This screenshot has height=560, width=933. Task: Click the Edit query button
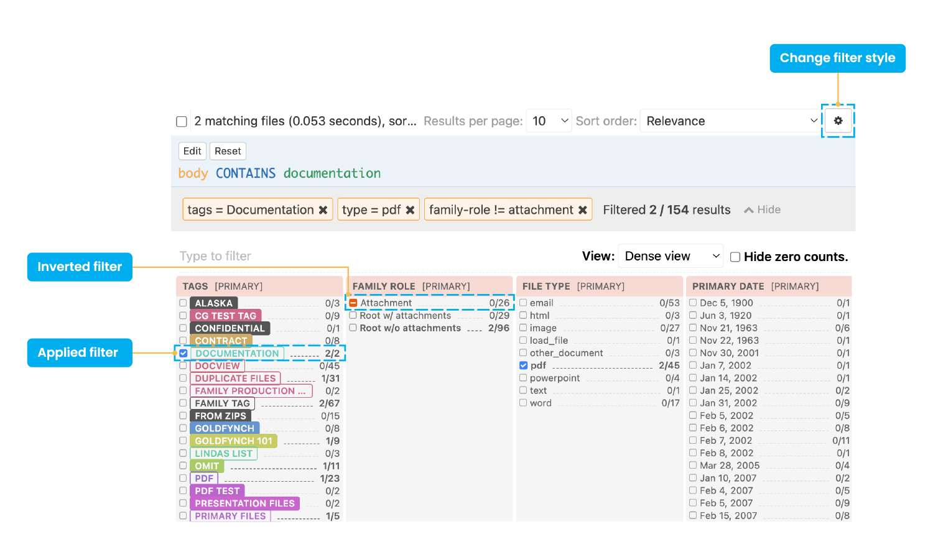(x=192, y=151)
